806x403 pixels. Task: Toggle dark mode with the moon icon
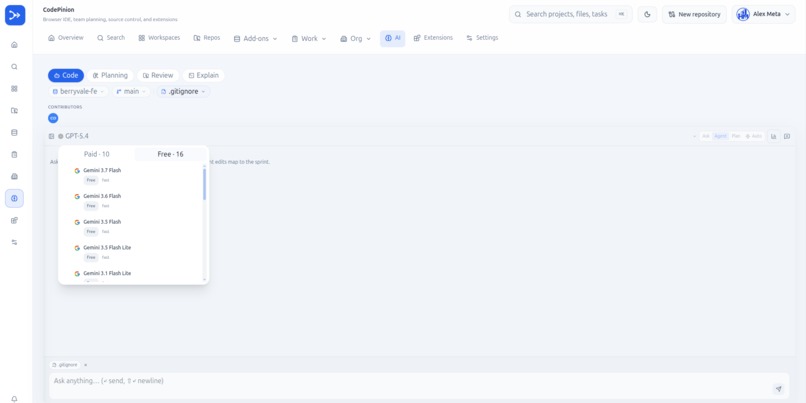[647, 14]
